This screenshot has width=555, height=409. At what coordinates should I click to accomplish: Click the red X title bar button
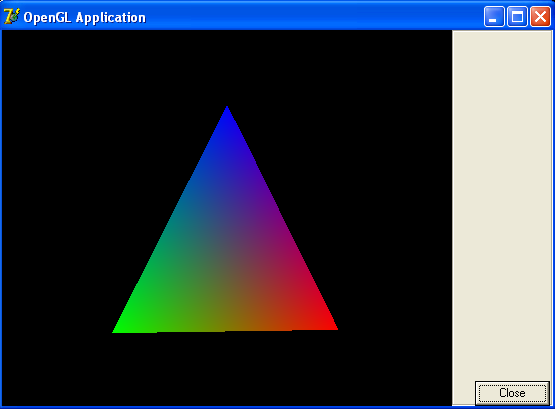(540, 16)
